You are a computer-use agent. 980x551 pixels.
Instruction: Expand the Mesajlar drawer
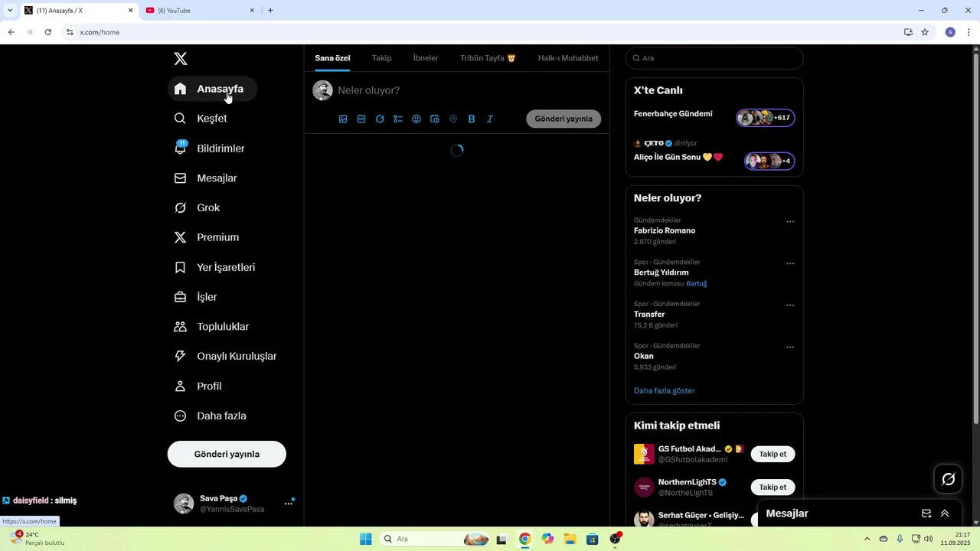pyautogui.click(x=945, y=514)
